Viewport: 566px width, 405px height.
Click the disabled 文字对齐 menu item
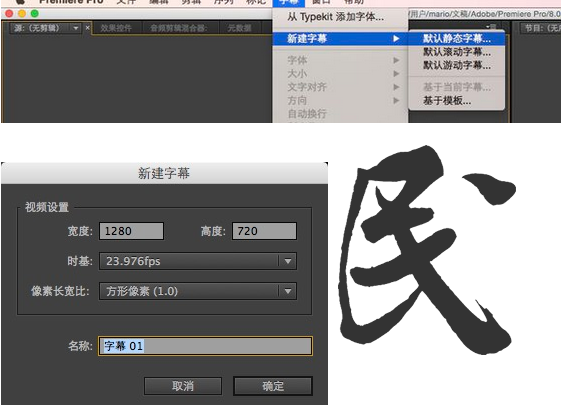(340, 87)
